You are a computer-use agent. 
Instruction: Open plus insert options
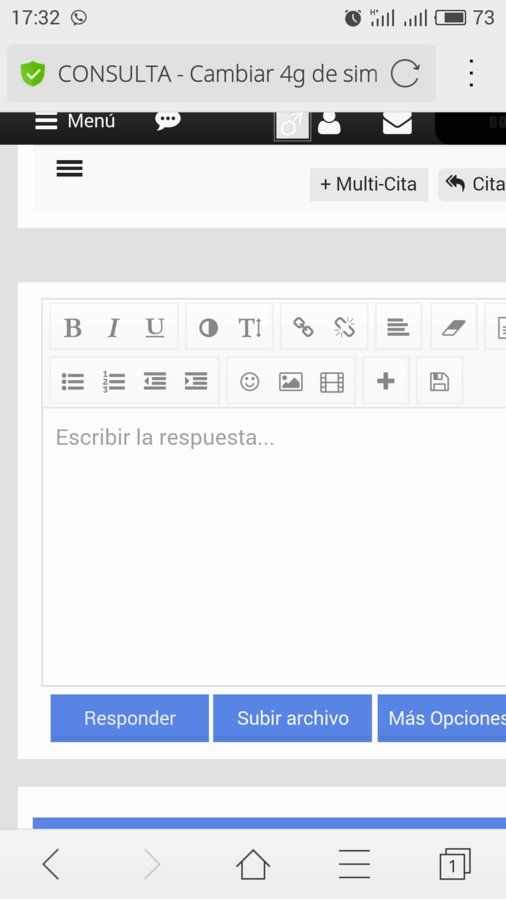(x=386, y=381)
